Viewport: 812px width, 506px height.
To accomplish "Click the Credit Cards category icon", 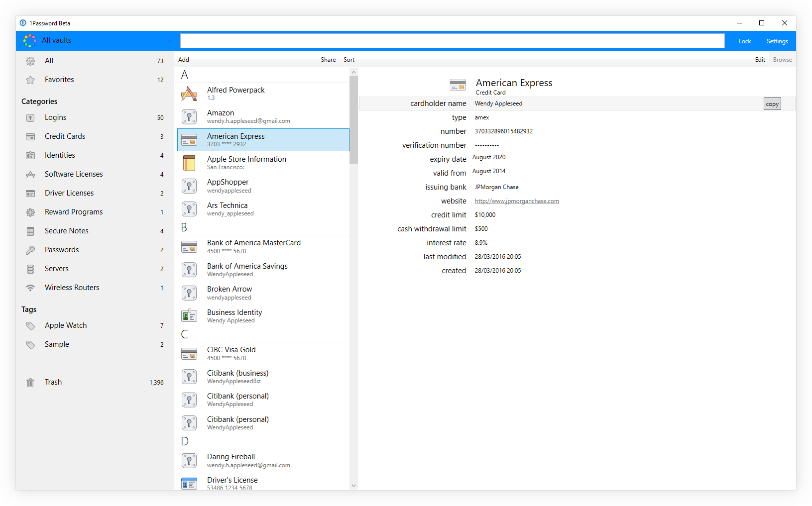I will [x=30, y=137].
